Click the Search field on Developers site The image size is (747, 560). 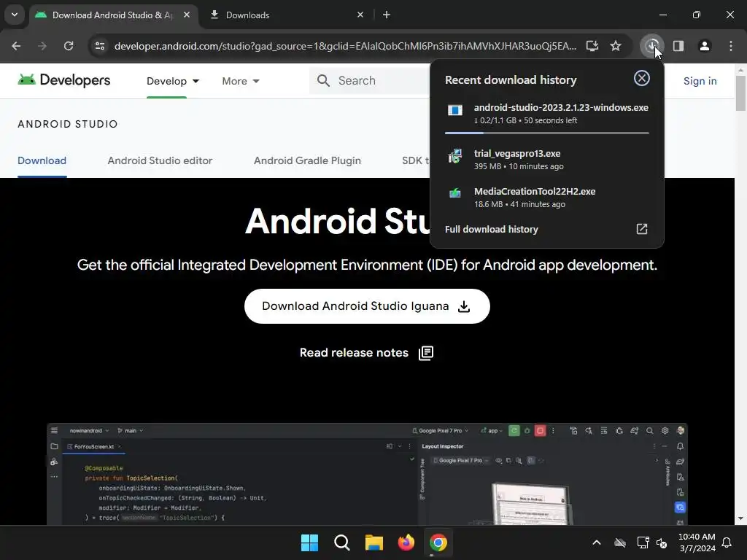click(370, 80)
